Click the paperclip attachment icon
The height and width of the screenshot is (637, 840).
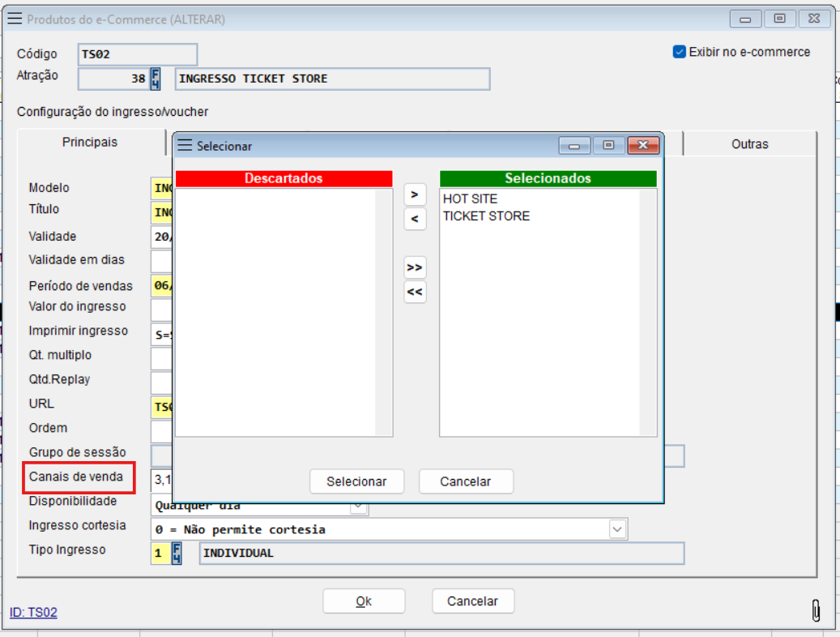tap(816, 610)
